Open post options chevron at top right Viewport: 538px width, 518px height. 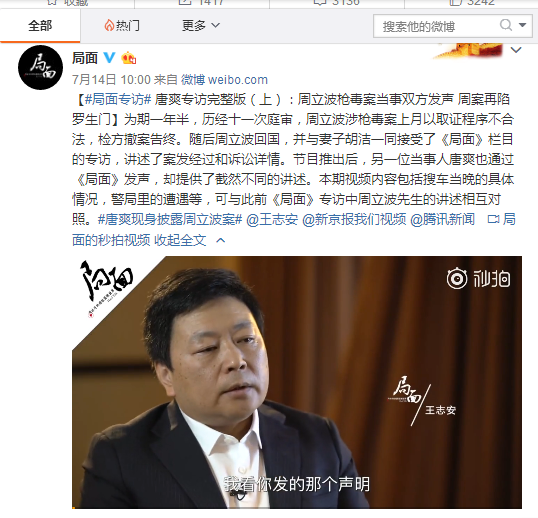pyautogui.click(x=516, y=50)
